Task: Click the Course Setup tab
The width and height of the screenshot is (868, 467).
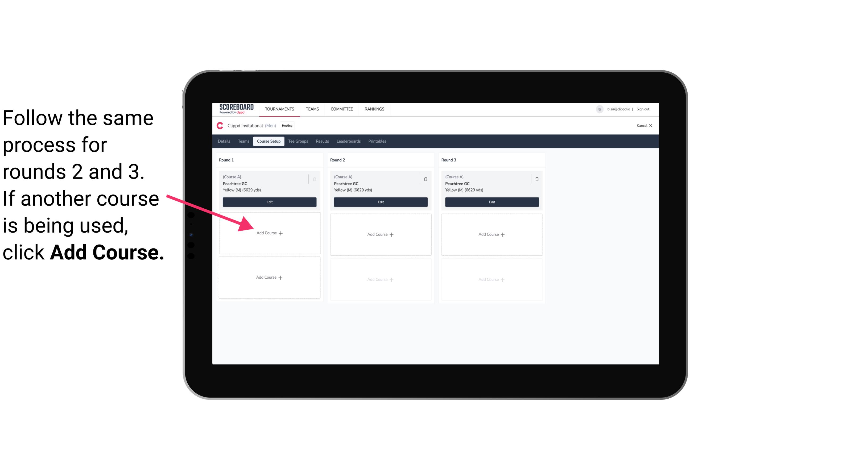Action: (268, 141)
